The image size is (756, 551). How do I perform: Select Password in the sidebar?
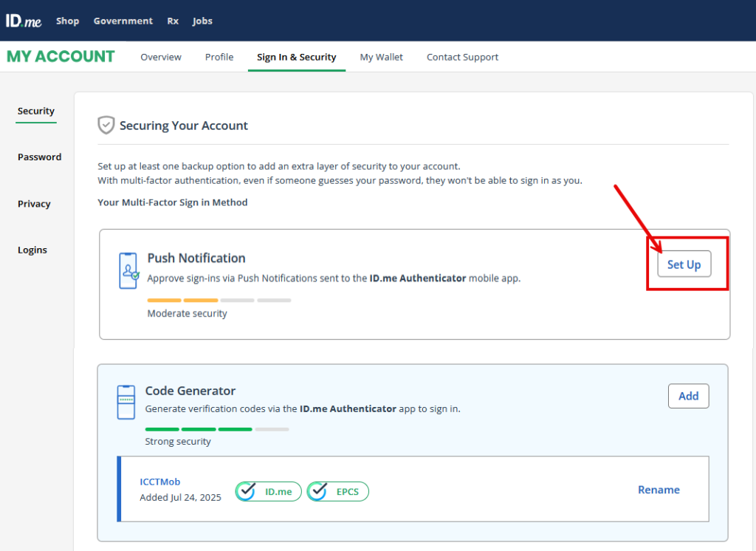click(x=40, y=157)
